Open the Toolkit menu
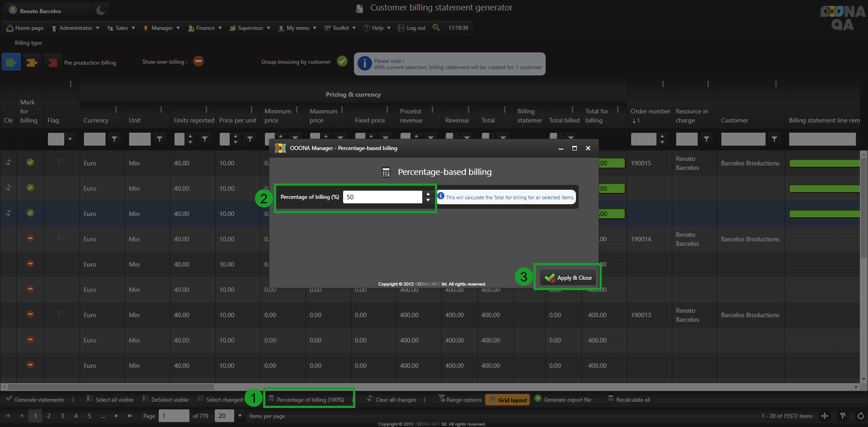Viewport: 868px width, 427px height. coord(340,28)
